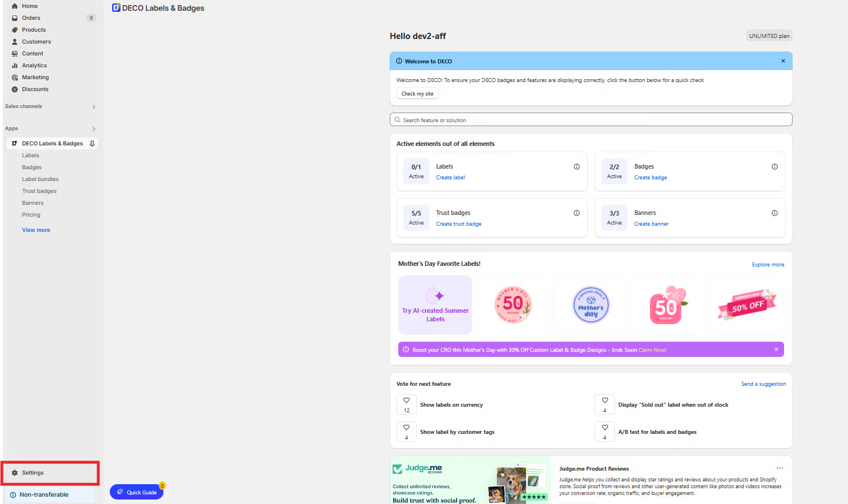The width and height of the screenshot is (848, 504).
Task: Show more app links via View more
Action: tap(36, 230)
